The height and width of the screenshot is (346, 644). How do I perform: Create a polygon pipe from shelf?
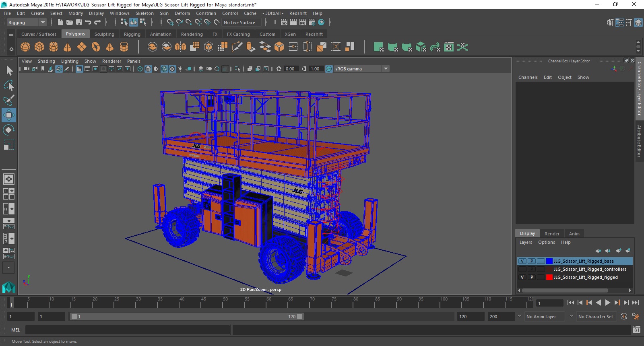pos(124,47)
